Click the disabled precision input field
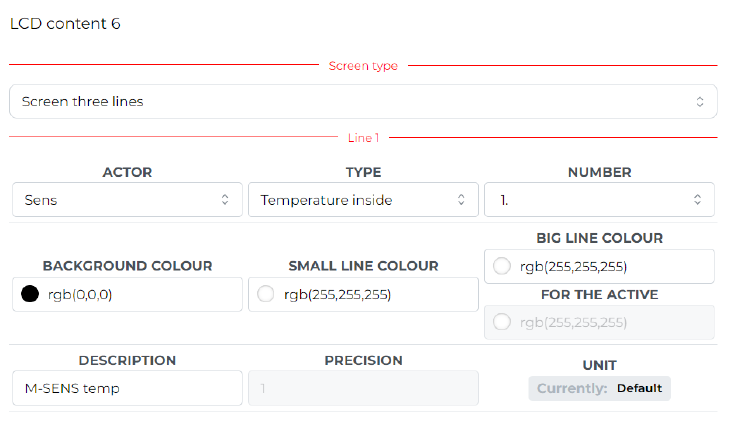The height and width of the screenshot is (424, 730). [363, 388]
